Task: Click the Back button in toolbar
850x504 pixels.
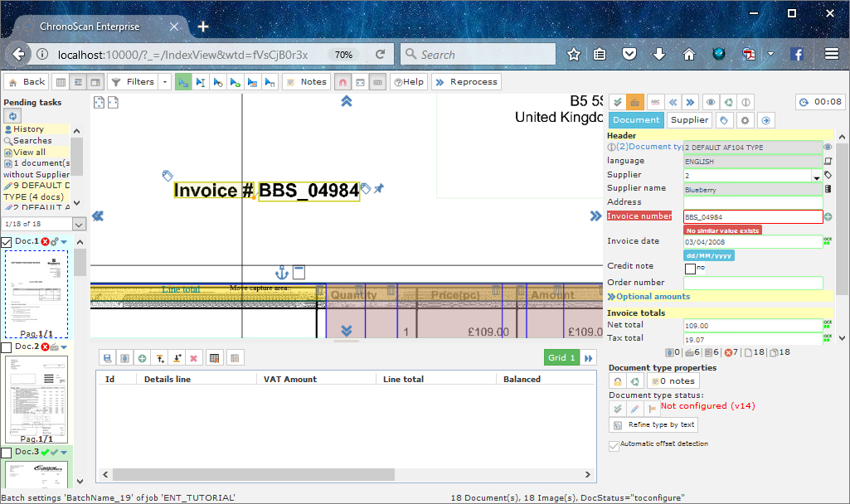Action: tap(26, 82)
